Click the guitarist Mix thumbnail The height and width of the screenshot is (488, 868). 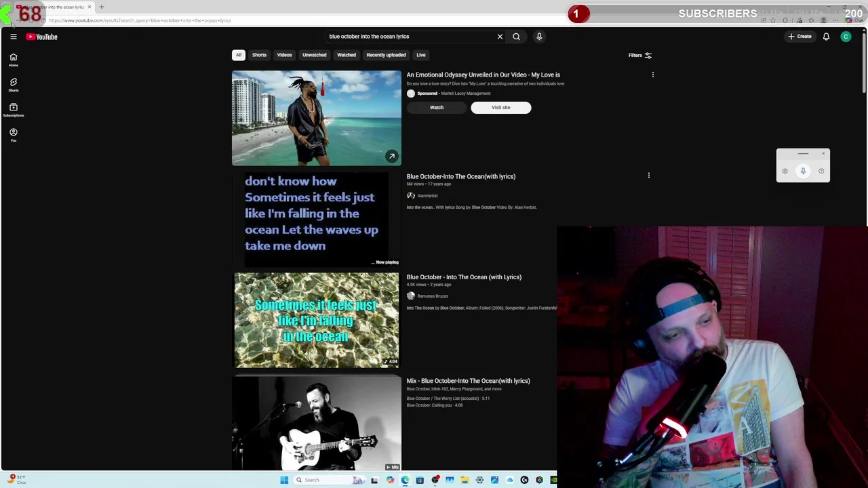tap(317, 424)
